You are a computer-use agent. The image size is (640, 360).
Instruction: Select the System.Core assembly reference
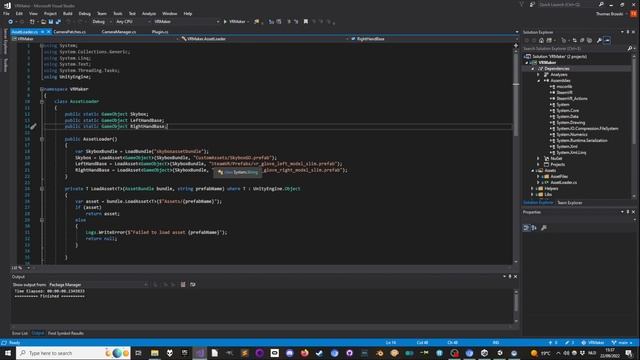(x=567, y=111)
